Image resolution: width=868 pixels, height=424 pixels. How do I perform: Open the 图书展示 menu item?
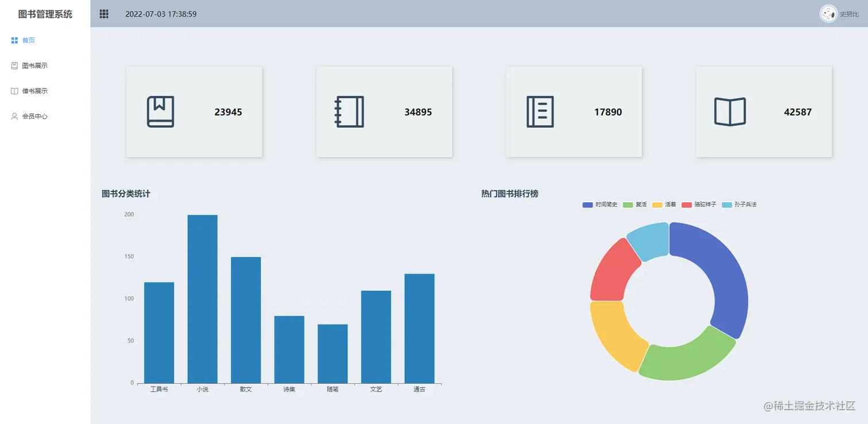[x=35, y=65]
